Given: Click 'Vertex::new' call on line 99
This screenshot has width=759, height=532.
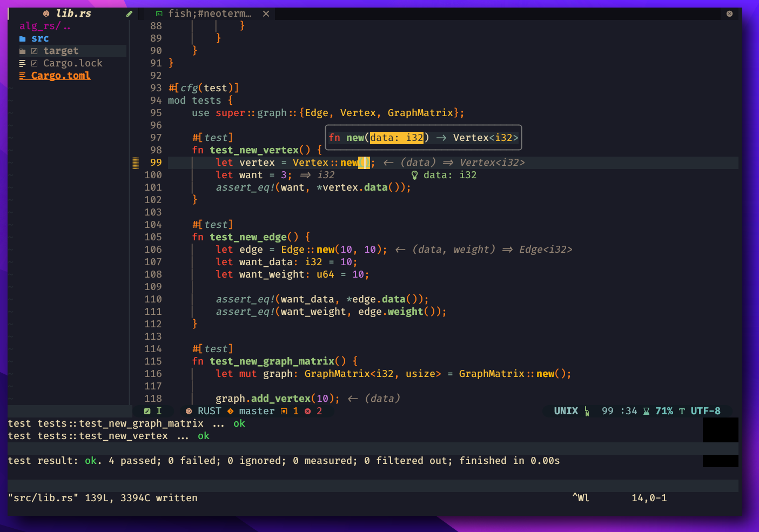Looking at the screenshot, I should pyautogui.click(x=325, y=163).
